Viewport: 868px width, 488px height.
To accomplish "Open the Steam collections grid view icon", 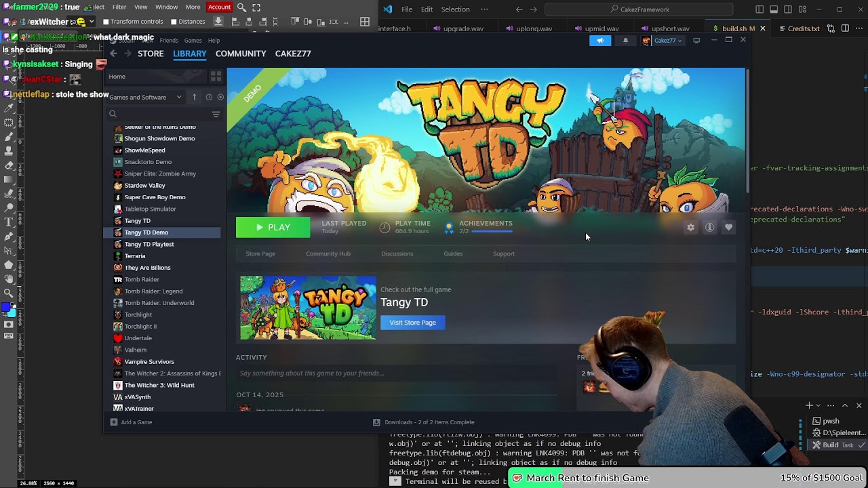I will [x=216, y=77].
